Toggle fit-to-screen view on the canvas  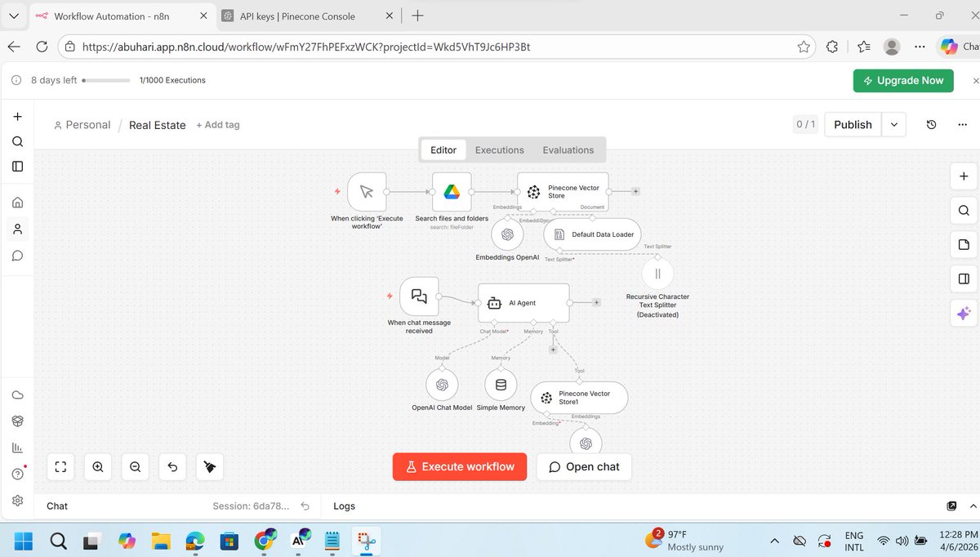[60, 466]
